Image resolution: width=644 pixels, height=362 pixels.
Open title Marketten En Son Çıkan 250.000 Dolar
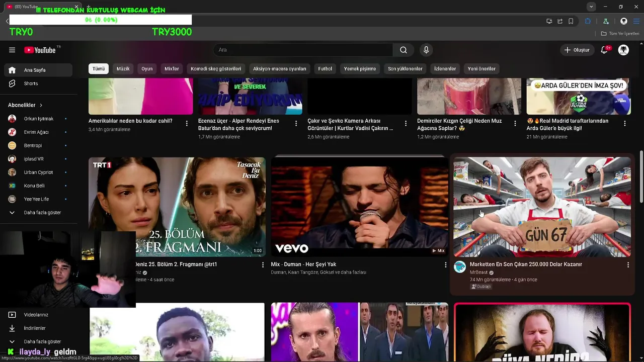526,264
